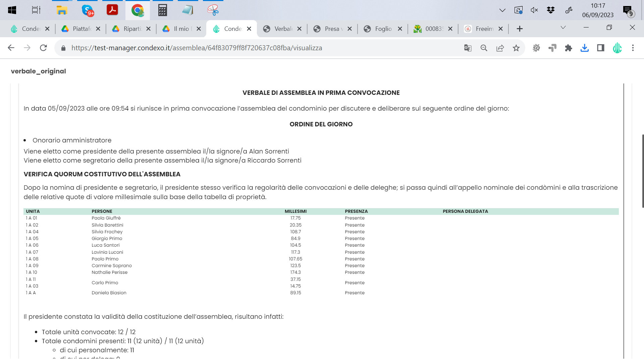Click the verbale_original heading
This screenshot has height=362, width=644.
tap(38, 71)
